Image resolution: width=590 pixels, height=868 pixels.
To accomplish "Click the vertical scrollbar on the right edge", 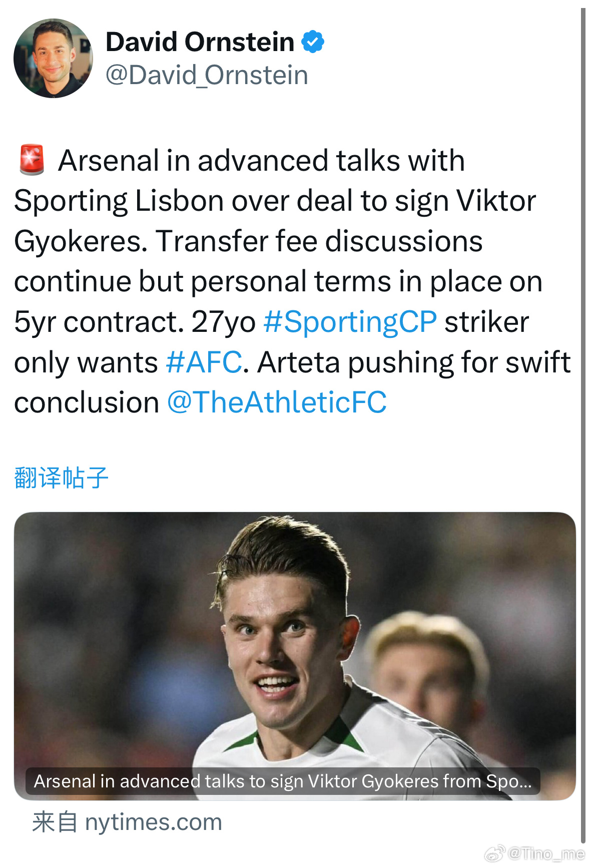I will click(583, 425).
